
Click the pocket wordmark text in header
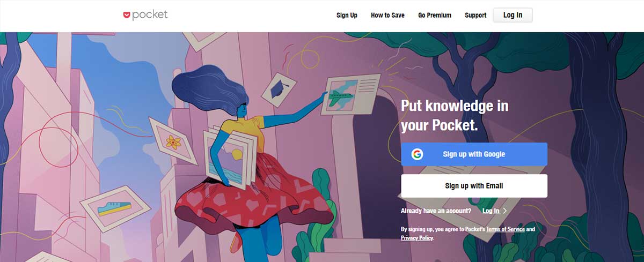click(x=150, y=15)
